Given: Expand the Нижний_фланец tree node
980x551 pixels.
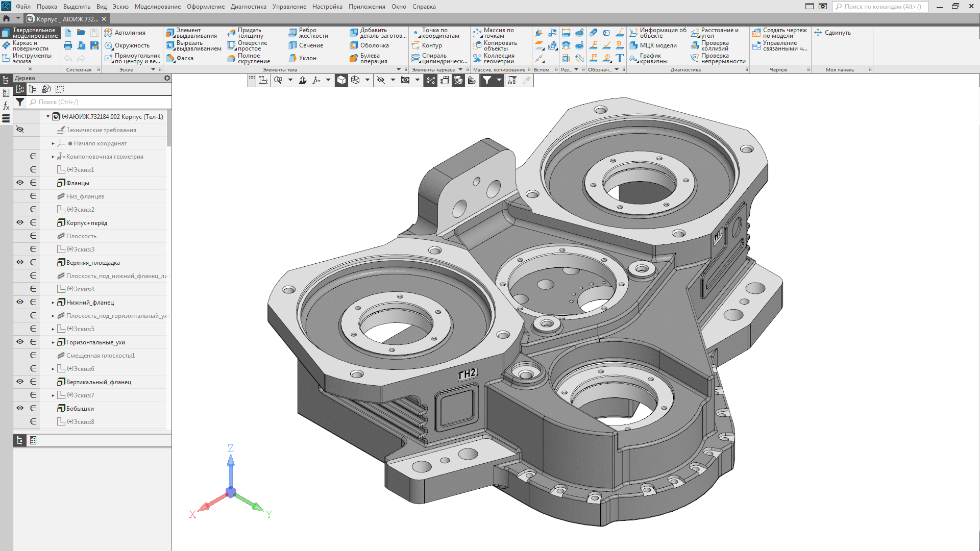Looking at the screenshot, I should tap(53, 303).
